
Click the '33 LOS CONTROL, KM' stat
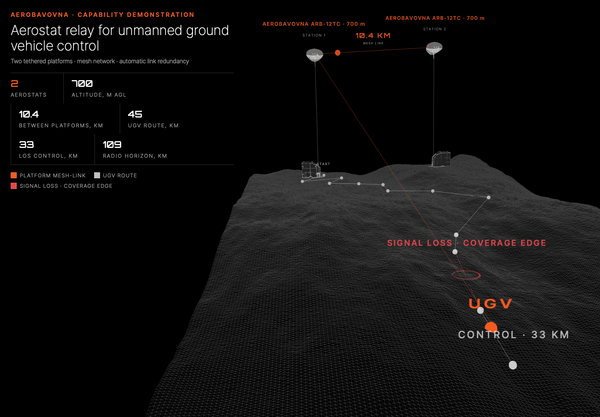click(x=48, y=150)
